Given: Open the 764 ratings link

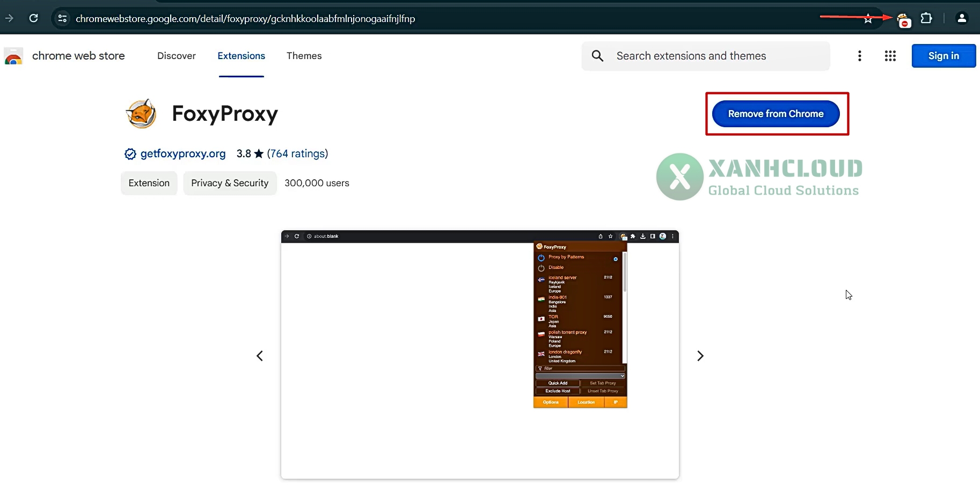Looking at the screenshot, I should click(297, 154).
